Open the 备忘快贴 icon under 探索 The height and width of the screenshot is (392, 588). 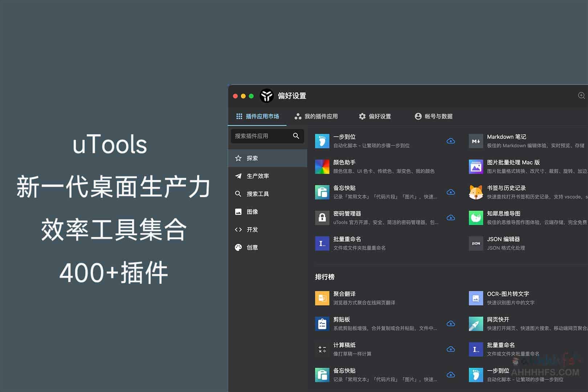click(322, 192)
